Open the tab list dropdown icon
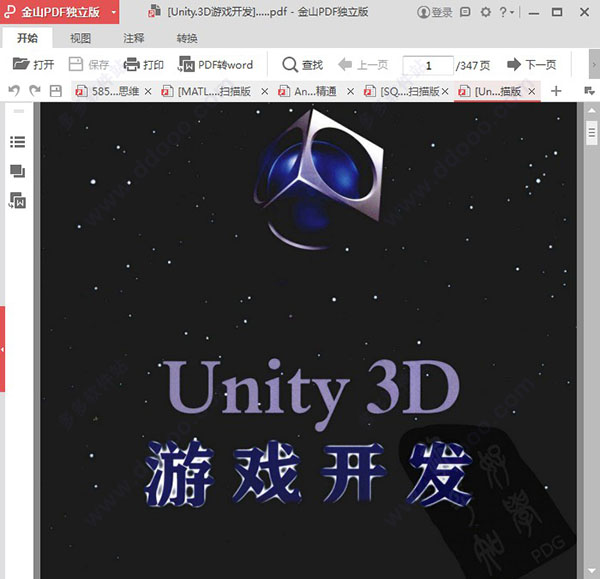The image size is (600, 579). (589, 91)
